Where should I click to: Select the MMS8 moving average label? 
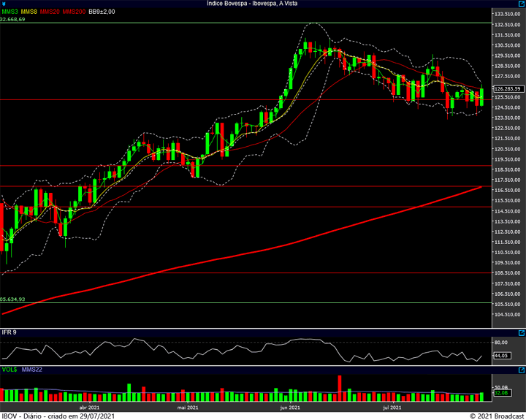pos(29,12)
